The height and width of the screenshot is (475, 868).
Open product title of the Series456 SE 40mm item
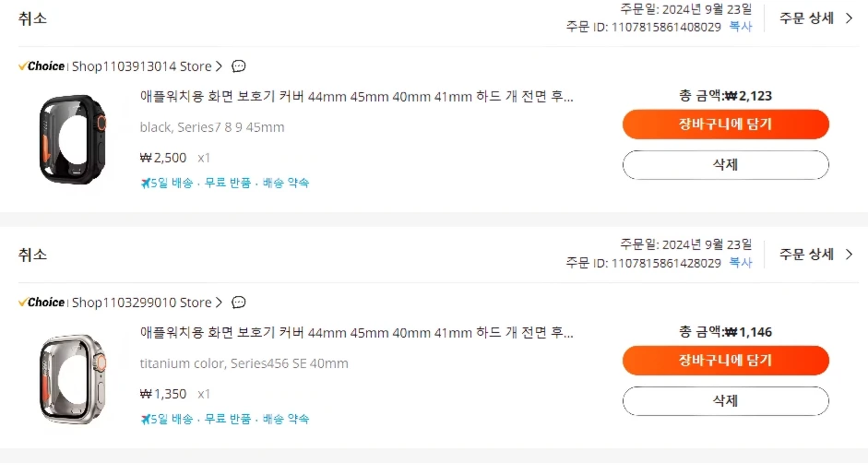click(x=356, y=333)
